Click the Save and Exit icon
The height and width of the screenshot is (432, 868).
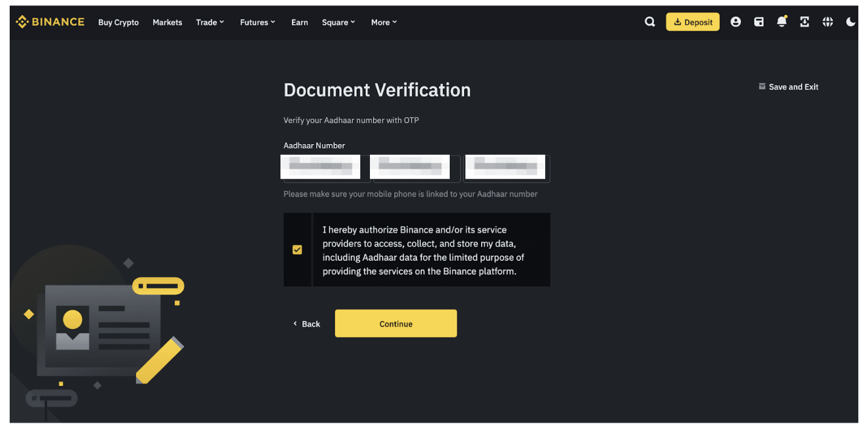(x=762, y=87)
